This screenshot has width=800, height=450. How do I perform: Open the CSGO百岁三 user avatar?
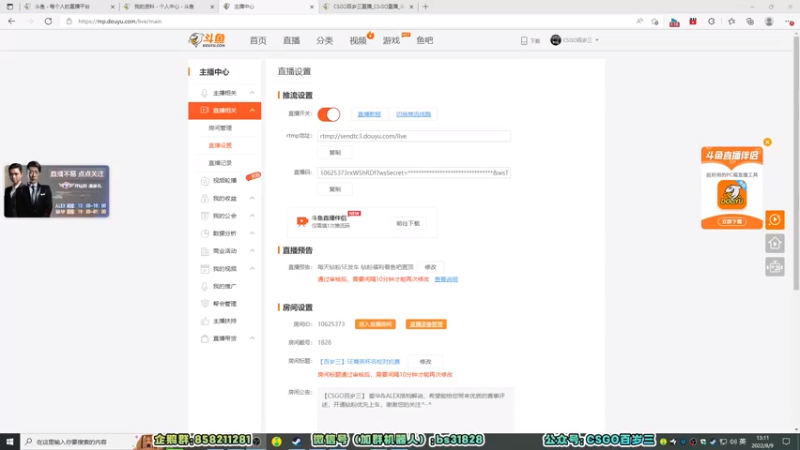pyautogui.click(x=556, y=40)
